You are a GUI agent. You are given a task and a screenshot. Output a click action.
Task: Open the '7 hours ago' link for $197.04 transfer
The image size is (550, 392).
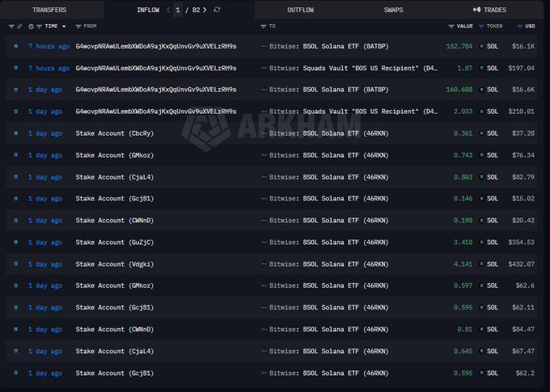tap(49, 68)
